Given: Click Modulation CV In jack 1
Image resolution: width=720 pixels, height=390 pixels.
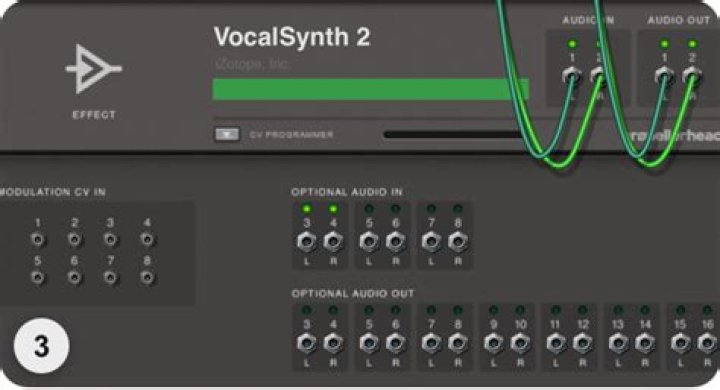Looking at the screenshot, I should pyautogui.click(x=38, y=239).
